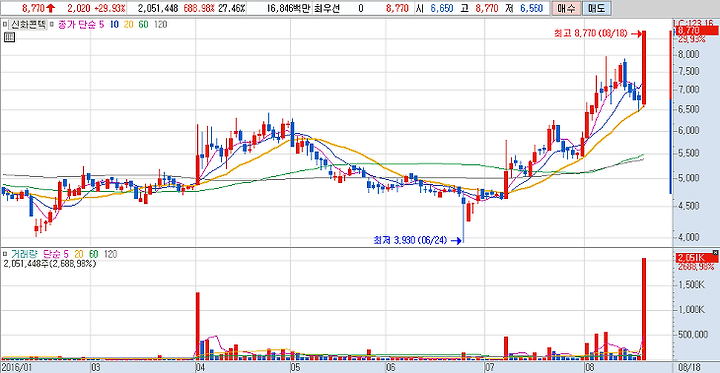Screen dimensions: 720x373
Task: Click the change percentage +29.93% in header
Action: (x=109, y=8)
